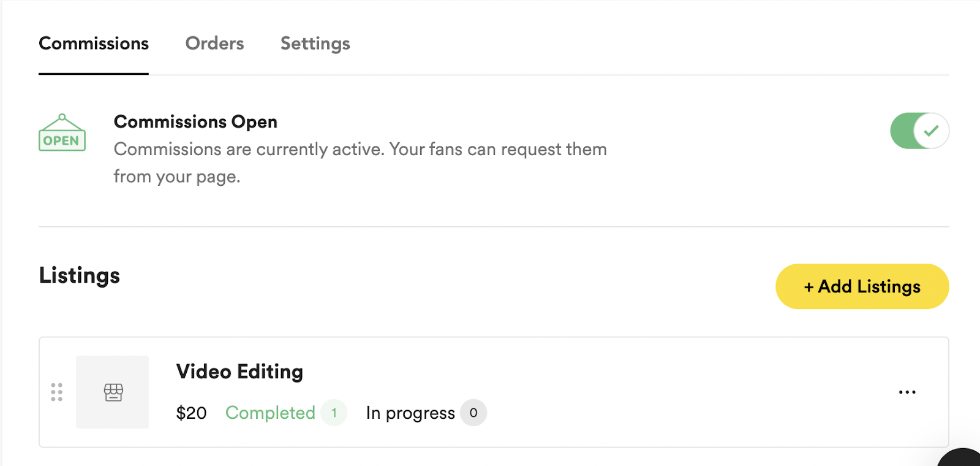Click the green Completed label

point(270,413)
